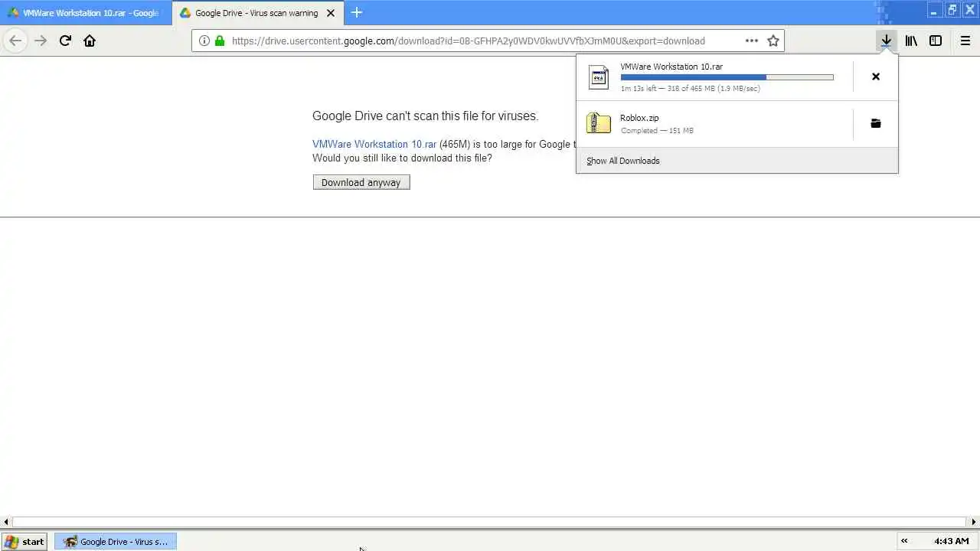This screenshot has height=551, width=980.
Task: Open containing folder for Roblox.zip
Action: [x=876, y=123]
